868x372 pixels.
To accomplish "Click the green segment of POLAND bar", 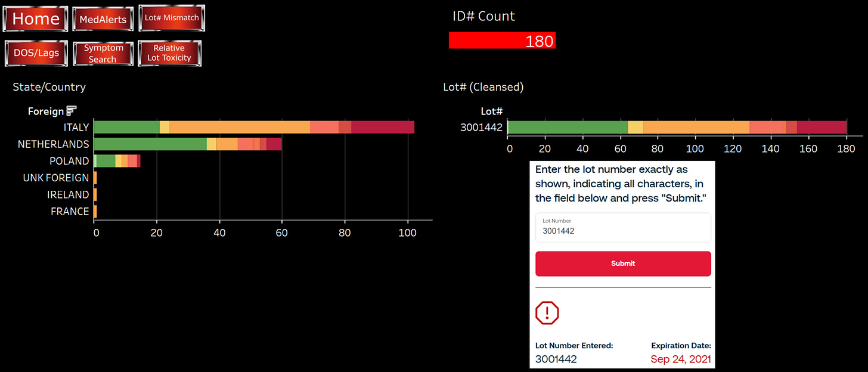I will (106, 161).
